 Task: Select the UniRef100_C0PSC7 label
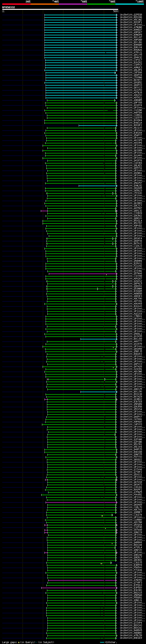coord(131,60)
